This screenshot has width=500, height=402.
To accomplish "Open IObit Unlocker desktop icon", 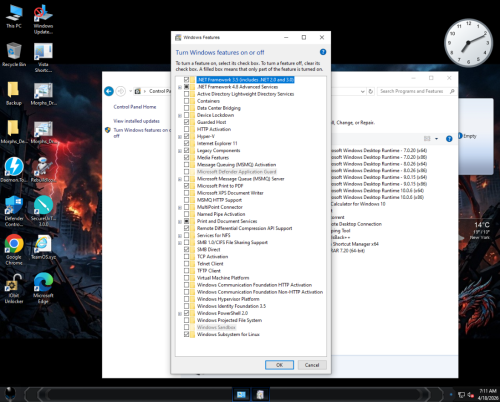I will [14, 288].
